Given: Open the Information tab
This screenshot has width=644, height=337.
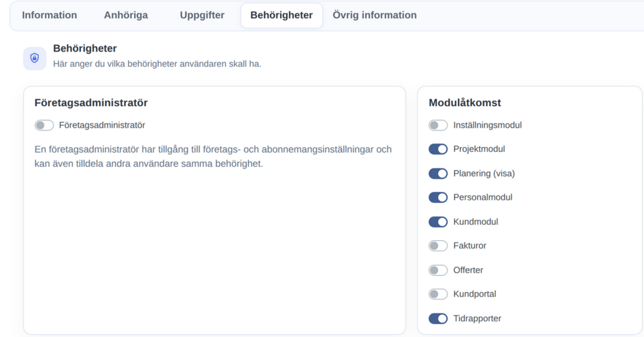Looking at the screenshot, I should coord(50,15).
